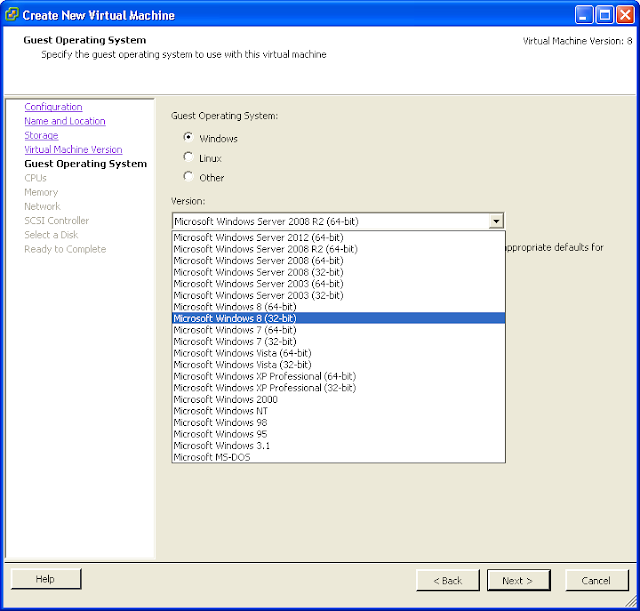640x611 pixels.
Task: Go to Storage step link
Action: (x=41, y=136)
